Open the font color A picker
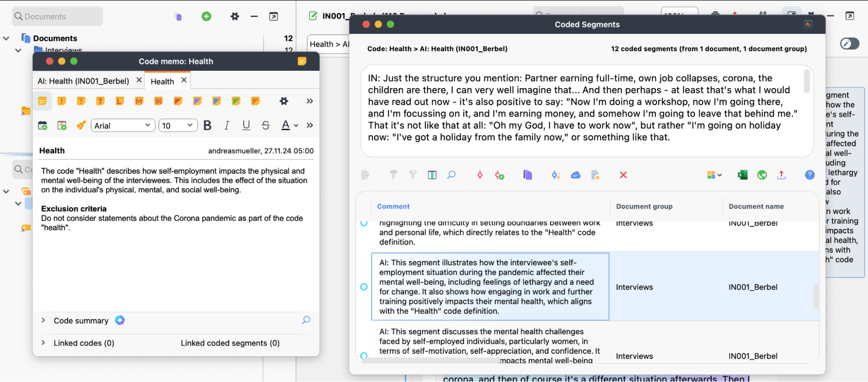Viewport: 868px width, 382px height. click(x=285, y=125)
